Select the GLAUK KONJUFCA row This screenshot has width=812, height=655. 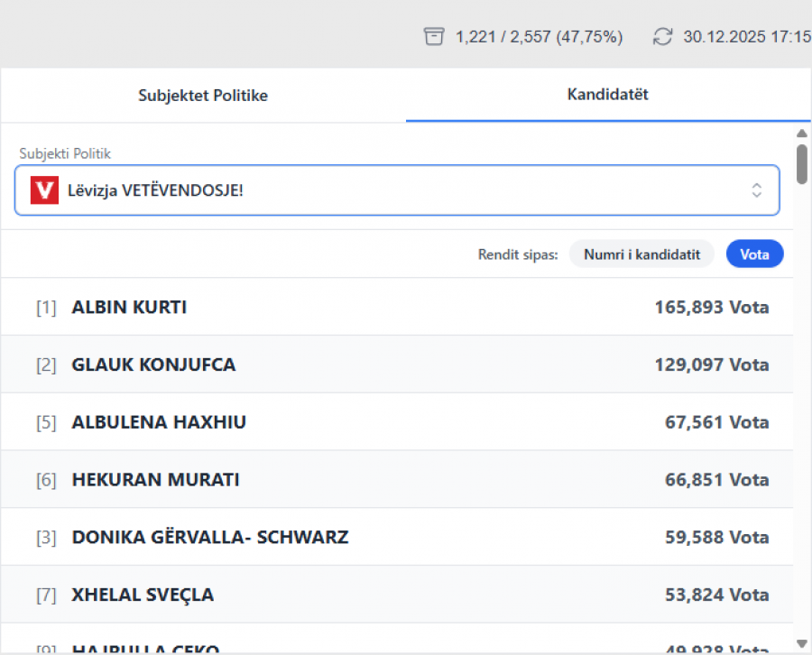pos(397,364)
